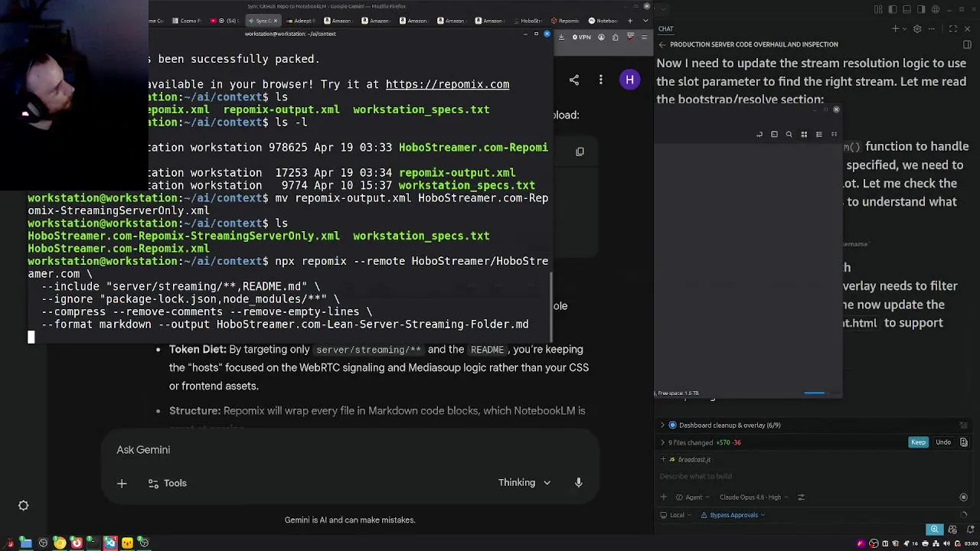Open the Local session target dropdown

pos(676,515)
